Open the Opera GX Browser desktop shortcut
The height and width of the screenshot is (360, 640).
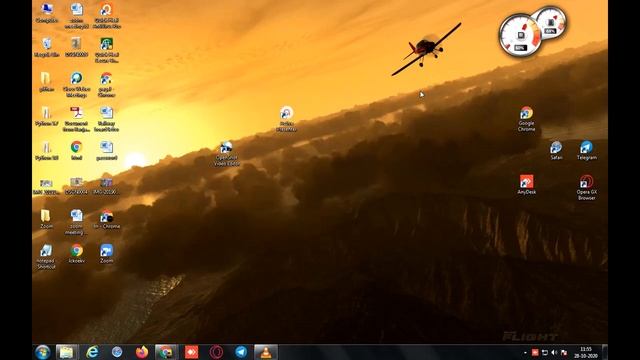[587, 187]
